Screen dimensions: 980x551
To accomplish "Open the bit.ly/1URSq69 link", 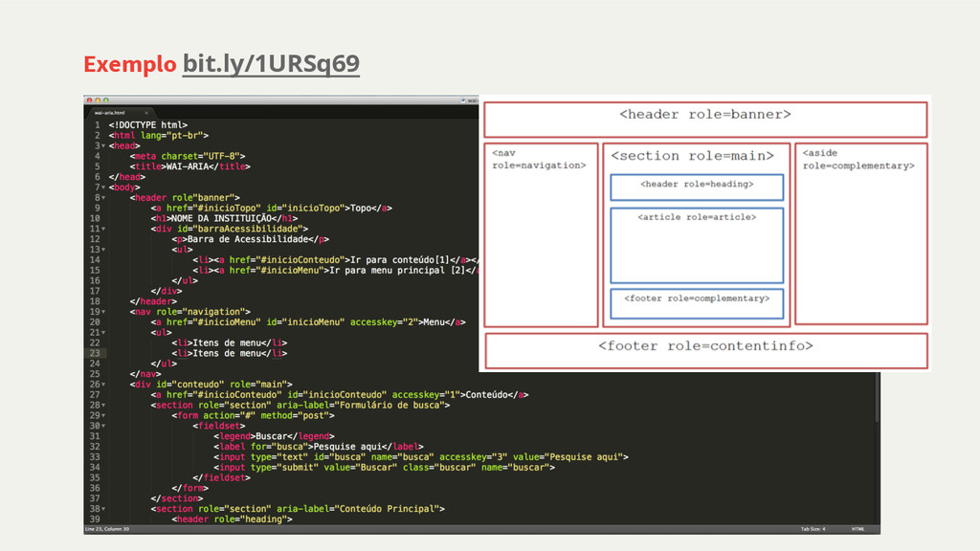I will click(271, 64).
